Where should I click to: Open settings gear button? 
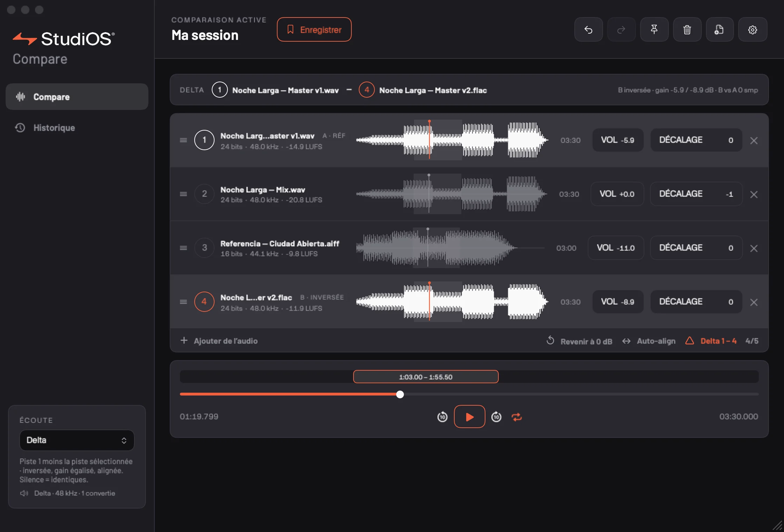click(x=752, y=30)
